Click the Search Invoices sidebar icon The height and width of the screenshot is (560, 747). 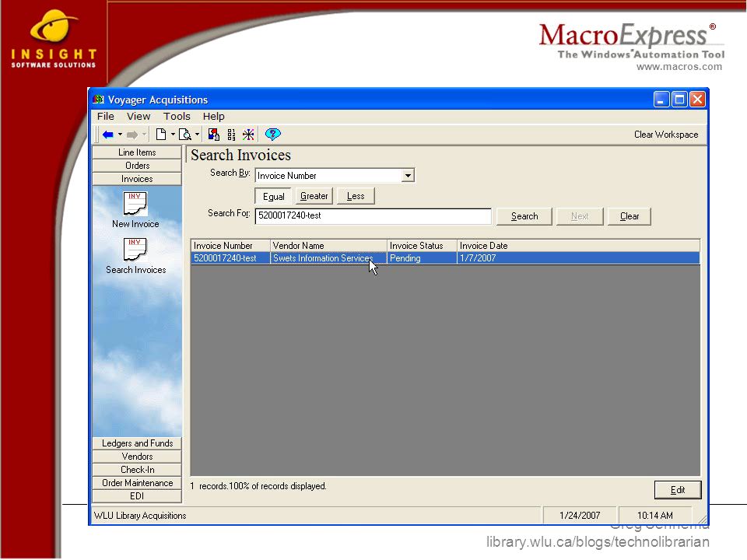(135, 250)
